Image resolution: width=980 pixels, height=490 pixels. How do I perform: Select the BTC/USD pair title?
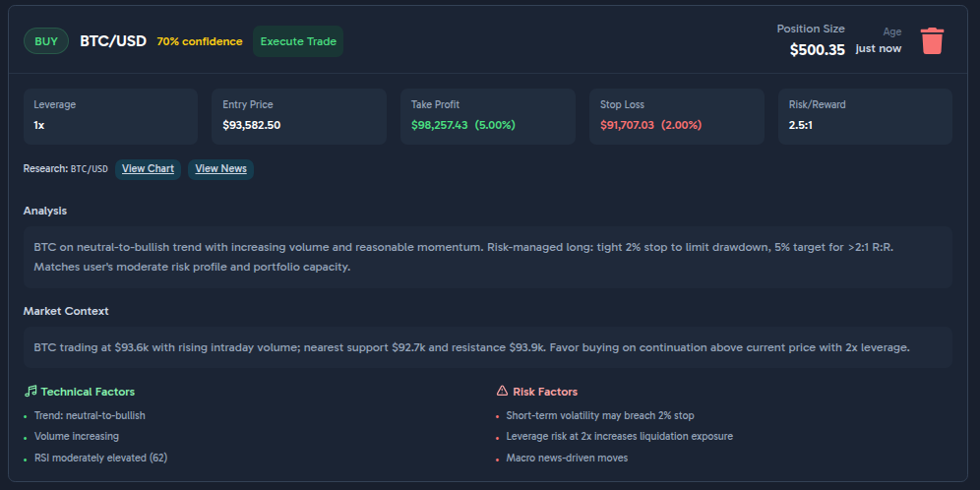click(113, 41)
